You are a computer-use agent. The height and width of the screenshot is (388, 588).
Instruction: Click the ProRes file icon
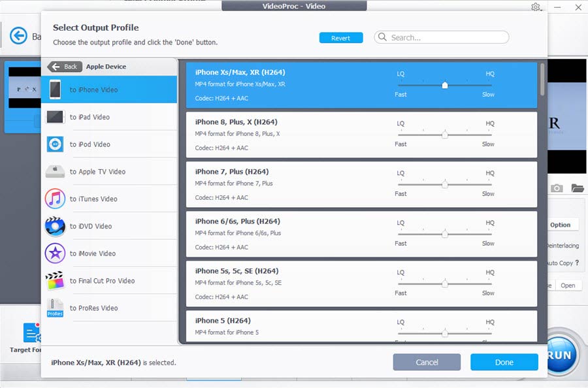[x=55, y=308]
